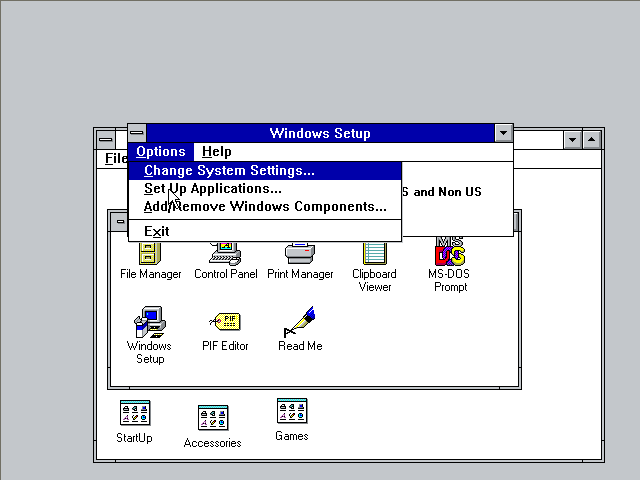Open the File Manager icon
Screen dimensions: 640x480
point(150,261)
